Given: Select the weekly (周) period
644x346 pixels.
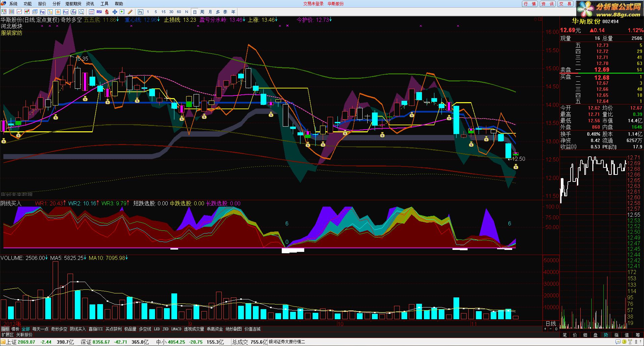Looking at the screenshot, I should (202, 12).
